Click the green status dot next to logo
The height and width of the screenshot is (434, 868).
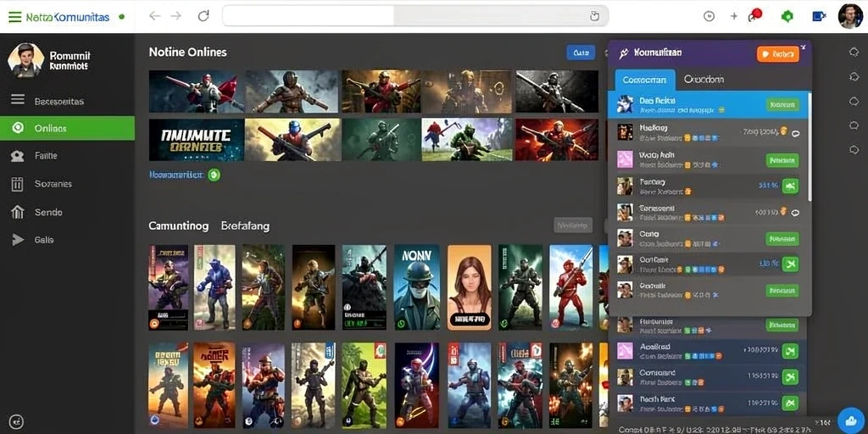(x=122, y=17)
